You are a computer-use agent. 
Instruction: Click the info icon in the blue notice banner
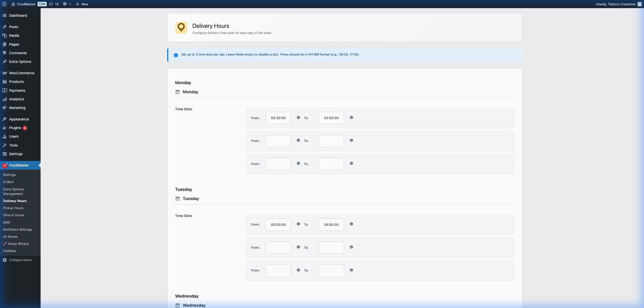click(x=176, y=55)
